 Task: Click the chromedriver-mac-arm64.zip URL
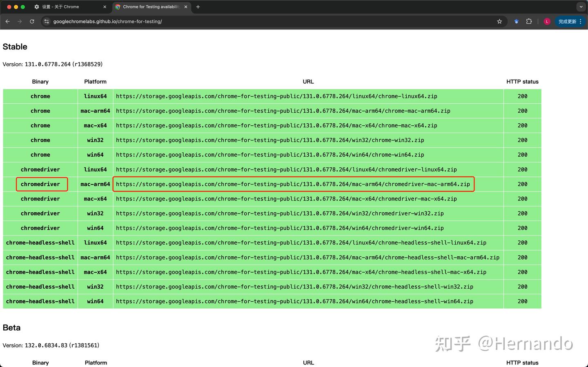(x=293, y=184)
